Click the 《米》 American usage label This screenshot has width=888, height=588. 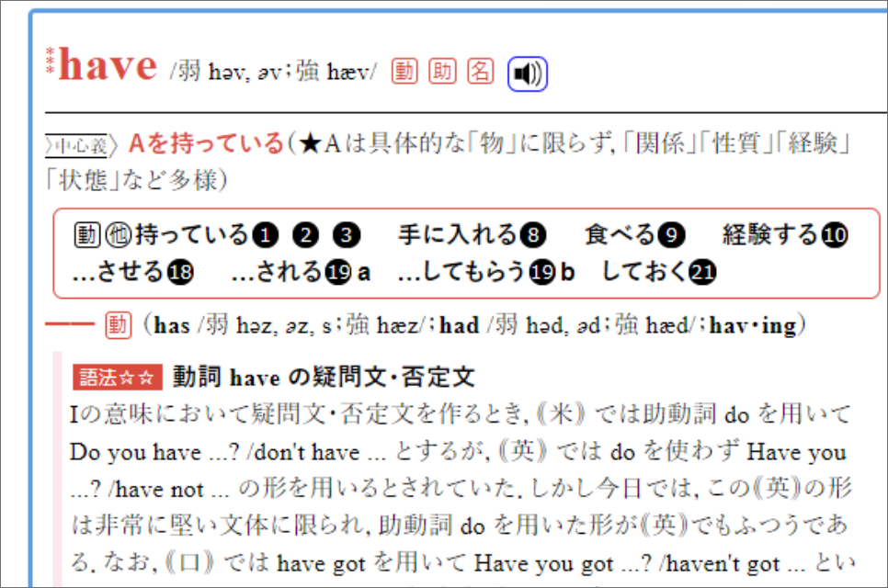(x=562, y=414)
